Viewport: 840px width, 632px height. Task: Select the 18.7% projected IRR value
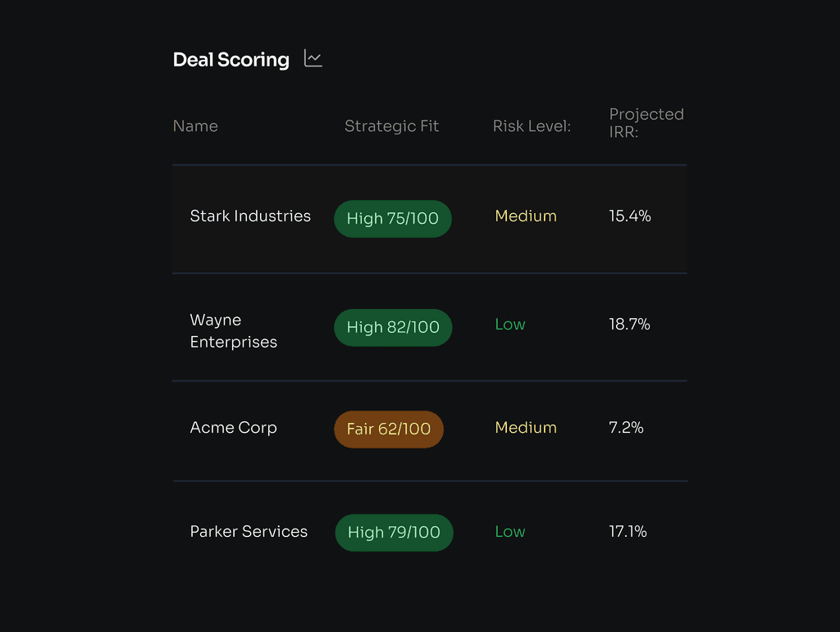click(629, 325)
